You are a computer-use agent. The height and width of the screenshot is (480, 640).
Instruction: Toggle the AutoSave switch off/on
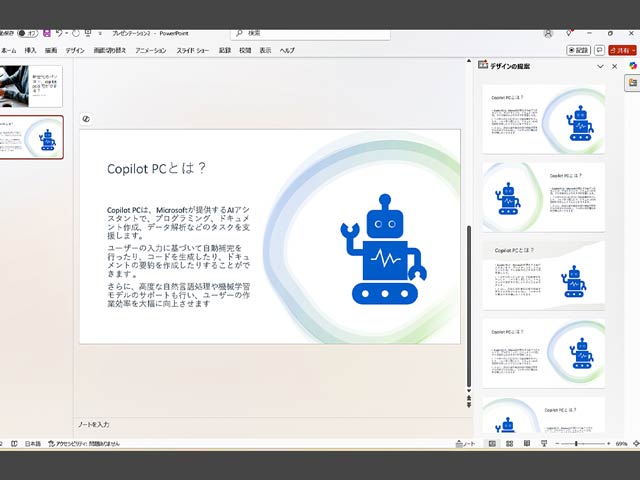pos(27,33)
